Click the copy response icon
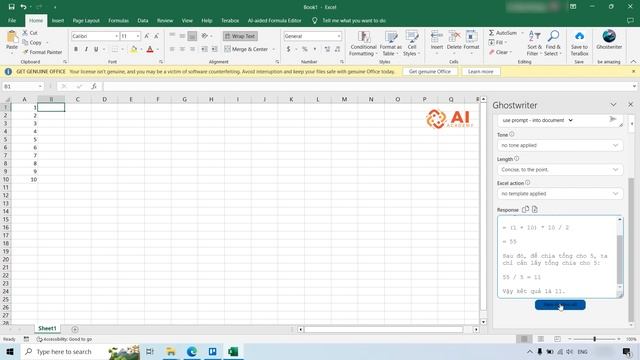 (525, 209)
